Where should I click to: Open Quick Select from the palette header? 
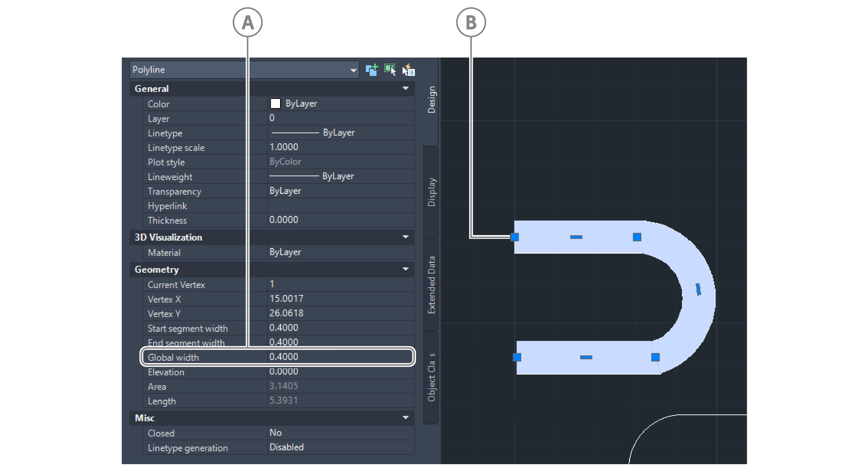click(408, 70)
